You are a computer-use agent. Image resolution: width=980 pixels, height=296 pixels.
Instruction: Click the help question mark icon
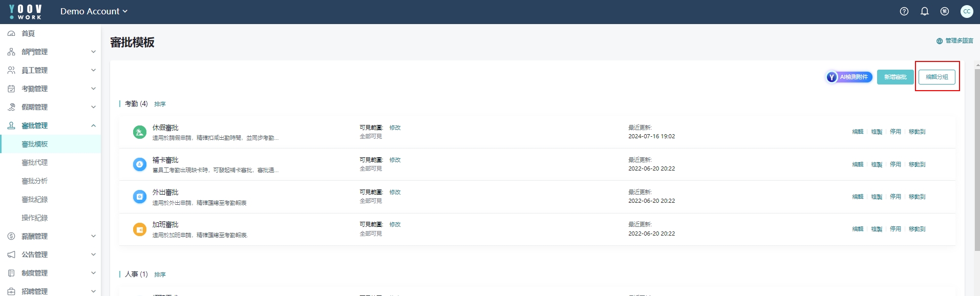click(x=904, y=11)
